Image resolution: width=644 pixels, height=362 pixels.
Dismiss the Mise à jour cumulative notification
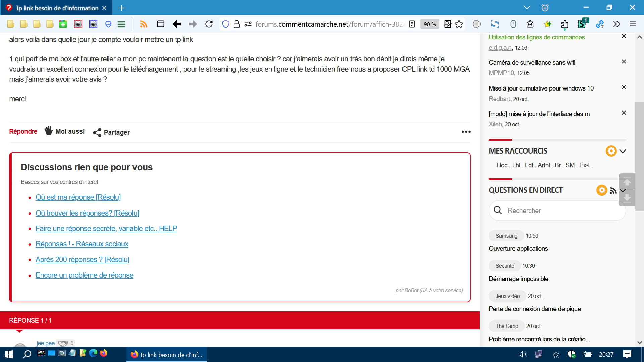[x=624, y=87]
